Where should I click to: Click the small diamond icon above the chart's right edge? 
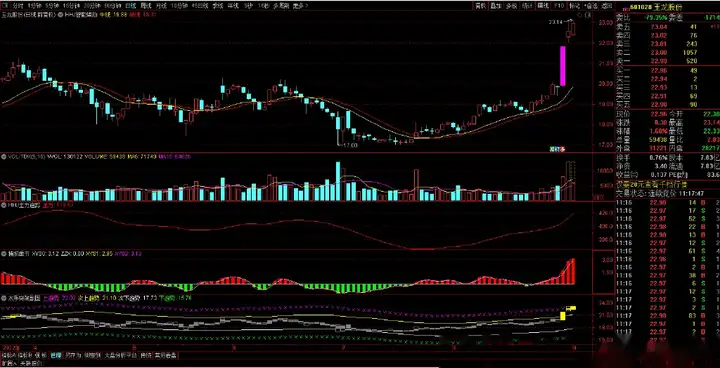point(579,15)
